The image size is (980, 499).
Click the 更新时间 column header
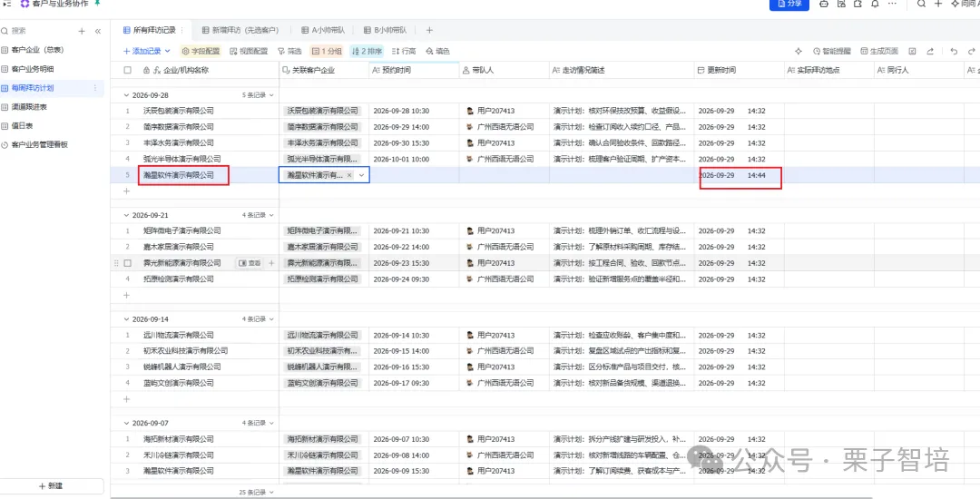(740, 71)
